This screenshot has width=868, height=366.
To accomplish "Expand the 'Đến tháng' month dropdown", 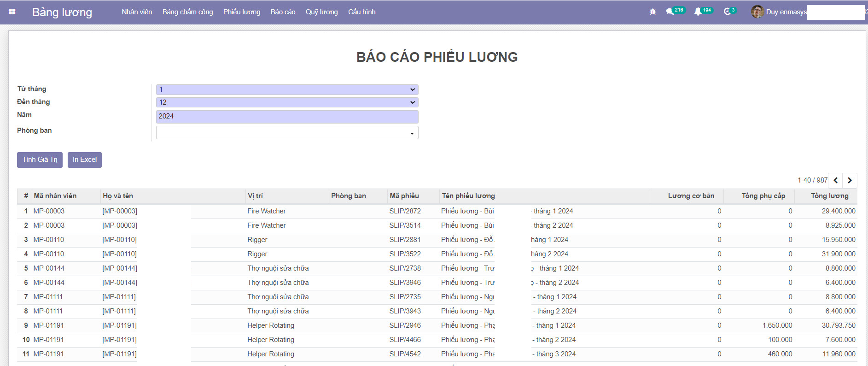I will (287, 102).
